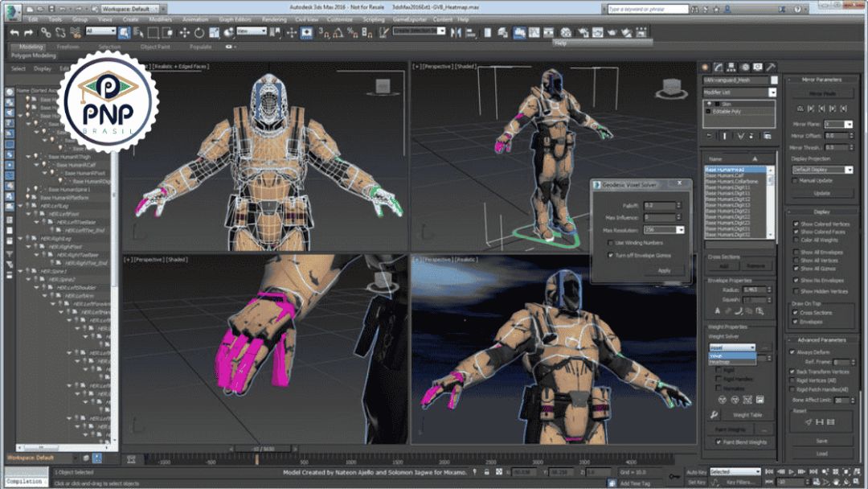Click the Weight Table button
The image size is (868, 489).
pyautogui.click(x=746, y=415)
